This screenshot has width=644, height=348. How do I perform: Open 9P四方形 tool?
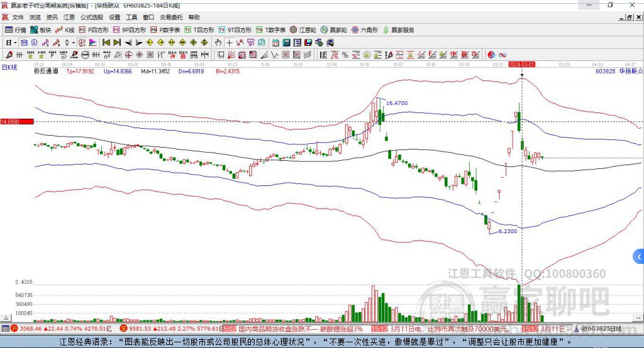tap(130, 30)
